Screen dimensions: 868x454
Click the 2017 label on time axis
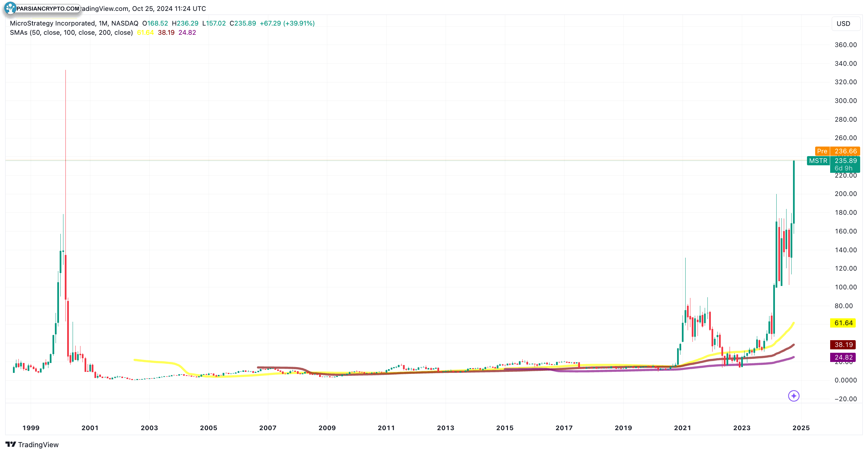click(x=564, y=428)
